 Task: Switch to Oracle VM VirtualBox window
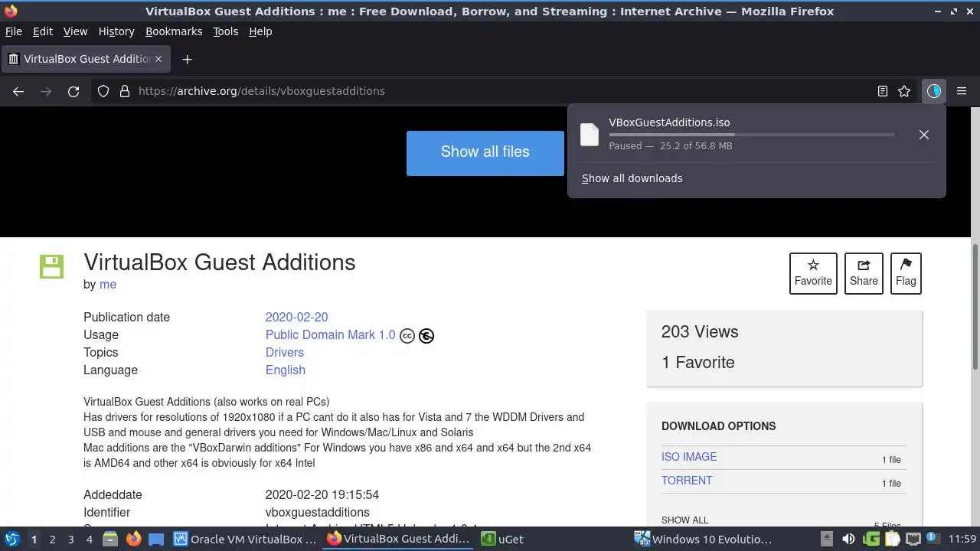click(x=246, y=540)
